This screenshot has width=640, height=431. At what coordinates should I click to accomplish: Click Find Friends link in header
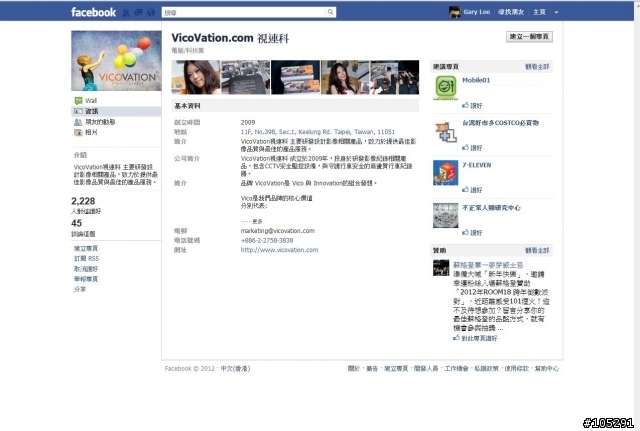click(511, 12)
